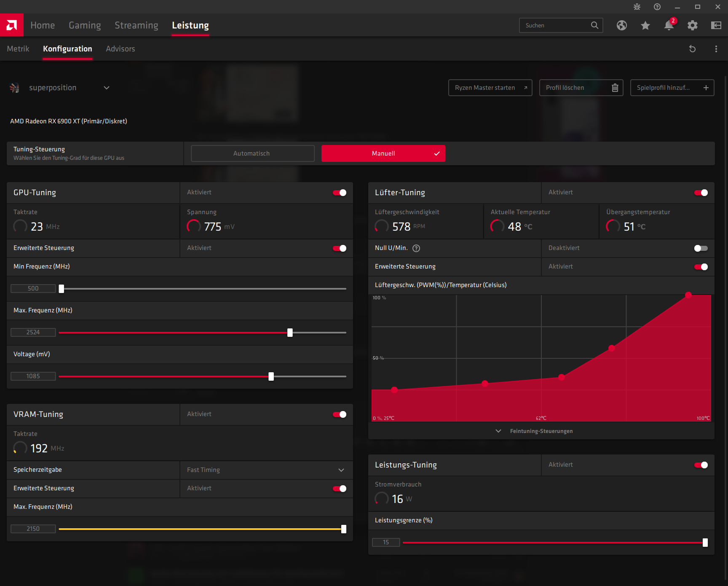Click the trash can icon in Profil löschen
This screenshot has height=586, width=728.
[x=615, y=88]
